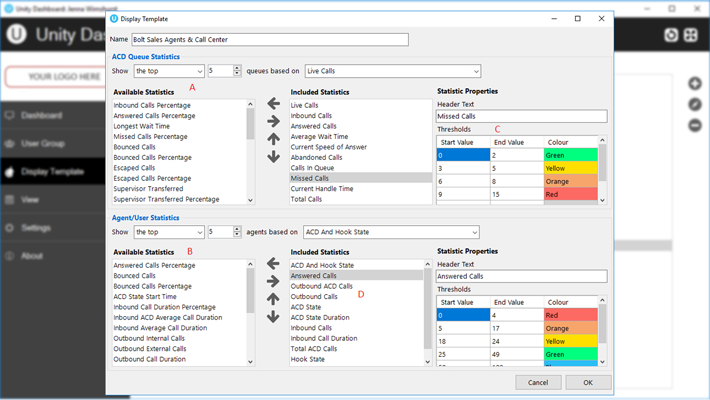Click scroll down arrow of queue Available Statistics
The height and width of the screenshot is (400, 710).
click(x=250, y=200)
